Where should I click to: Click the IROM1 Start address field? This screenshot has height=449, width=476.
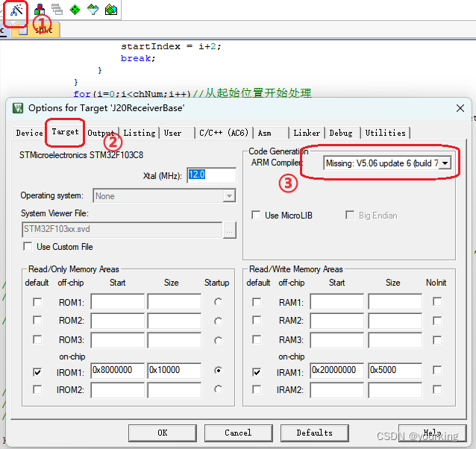pyautogui.click(x=117, y=371)
